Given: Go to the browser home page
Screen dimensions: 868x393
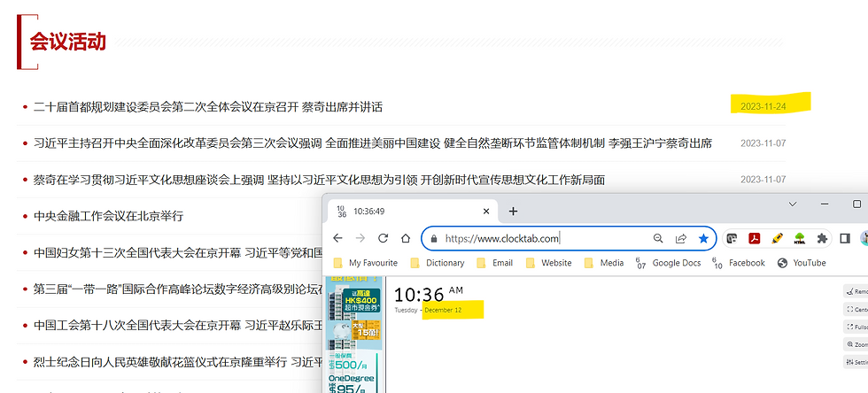Looking at the screenshot, I should (406, 239).
